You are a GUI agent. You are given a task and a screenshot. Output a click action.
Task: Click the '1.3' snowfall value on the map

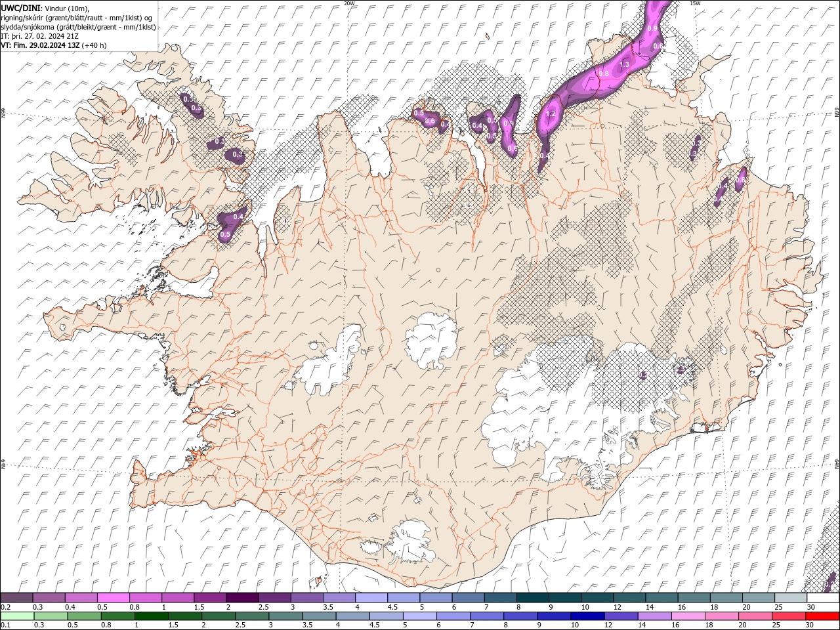(624, 64)
